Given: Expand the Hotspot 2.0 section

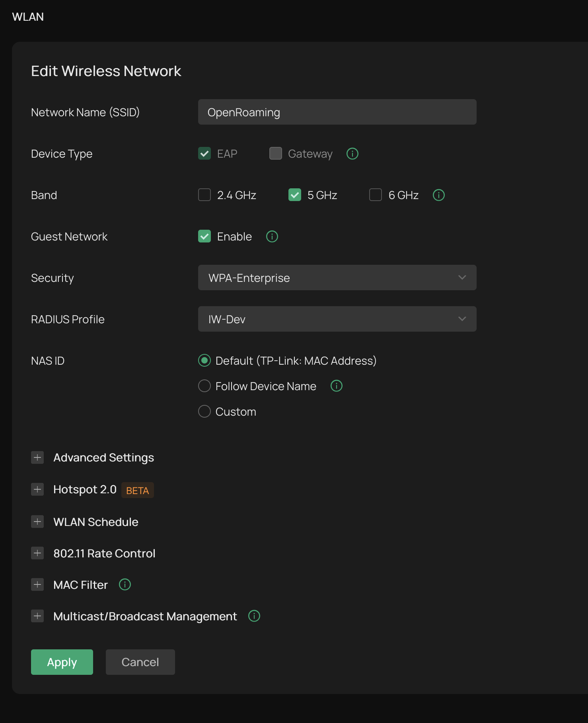Looking at the screenshot, I should click(37, 489).
